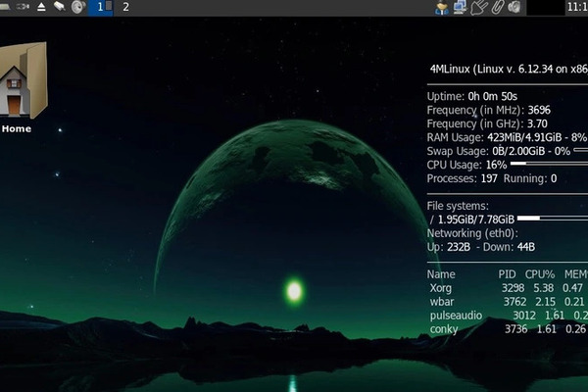Click the power plug tray icon
Screen dimensions: 588x392
pos(479,8)
